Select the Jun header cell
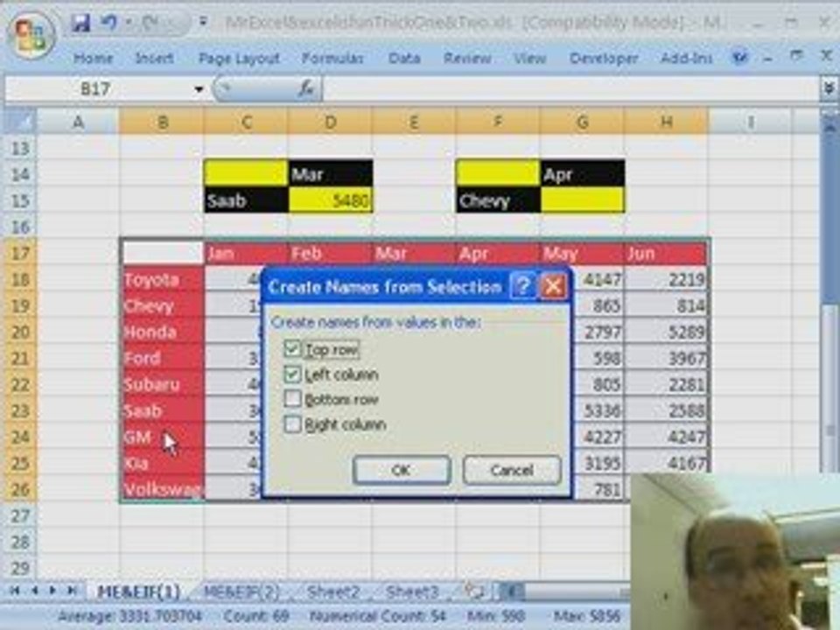840x630 pixels. tap(666, 253)
